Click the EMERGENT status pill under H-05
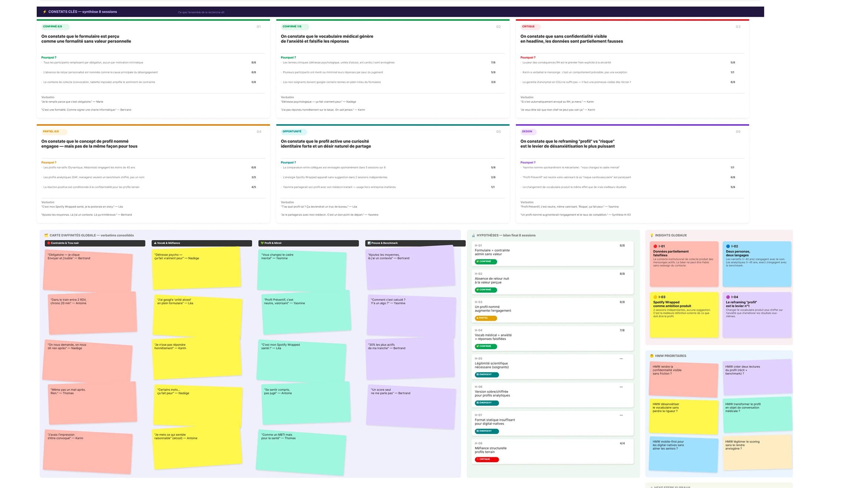This screenshot has height=488, width=868. tap(487, 375)
